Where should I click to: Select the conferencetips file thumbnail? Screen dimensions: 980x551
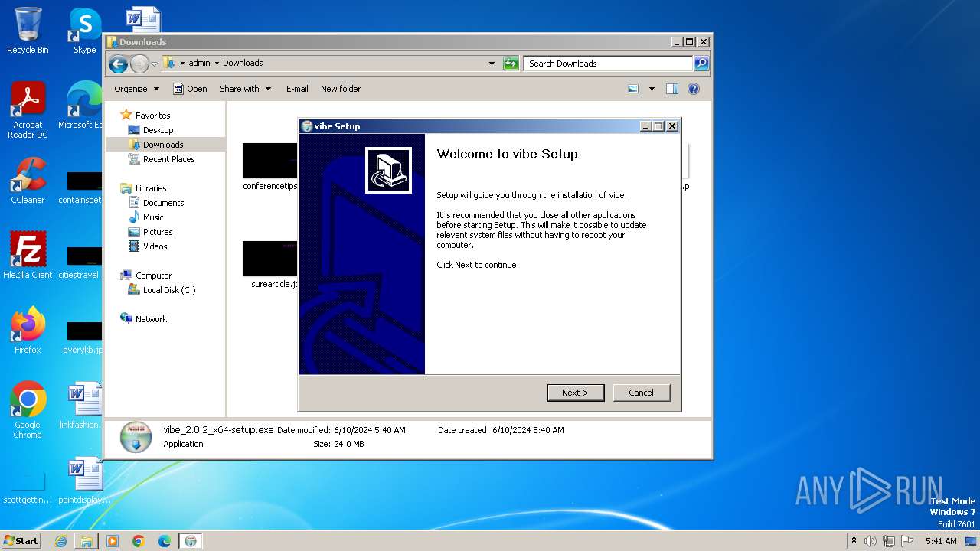pyautogui.click(x=270, y=161)
